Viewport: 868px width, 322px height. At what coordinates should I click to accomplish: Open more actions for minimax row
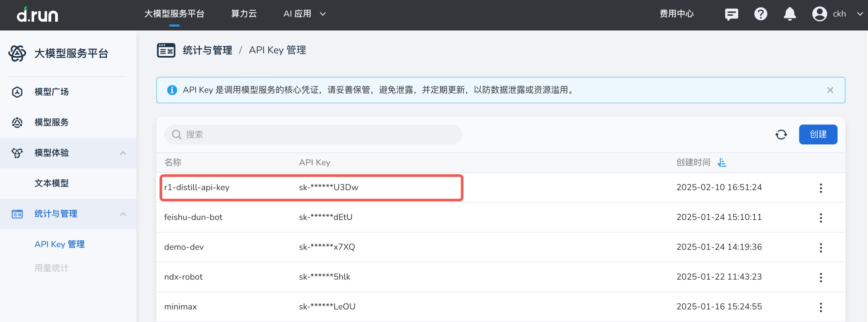tap(821, 307)
